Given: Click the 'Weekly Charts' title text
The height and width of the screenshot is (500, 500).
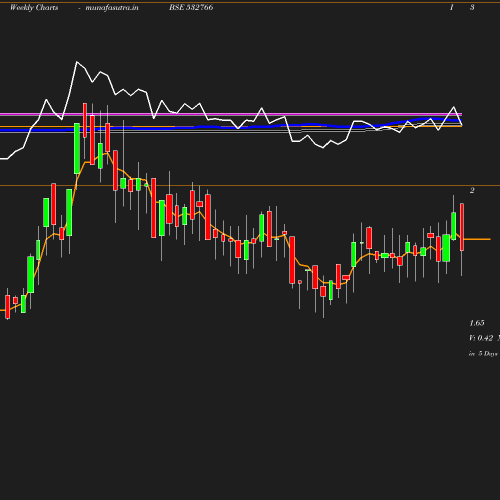Looking at the screenshot, I should coord(34,8).
